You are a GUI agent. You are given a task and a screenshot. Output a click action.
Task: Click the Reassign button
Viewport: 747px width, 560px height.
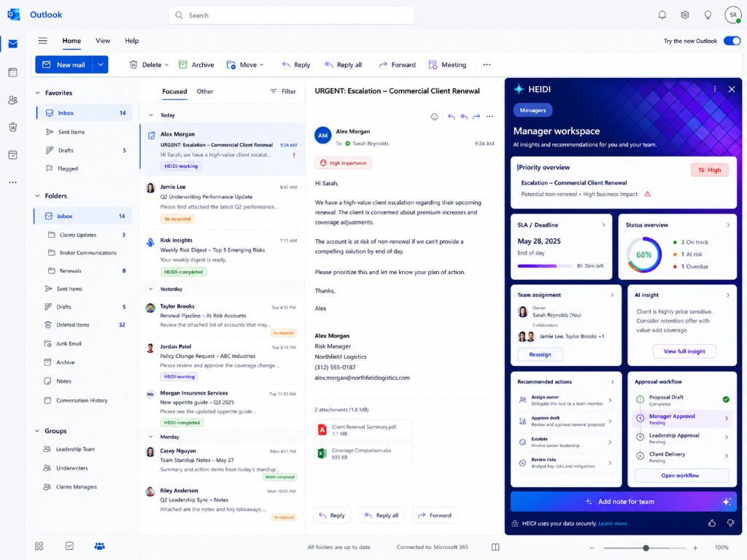540,354
